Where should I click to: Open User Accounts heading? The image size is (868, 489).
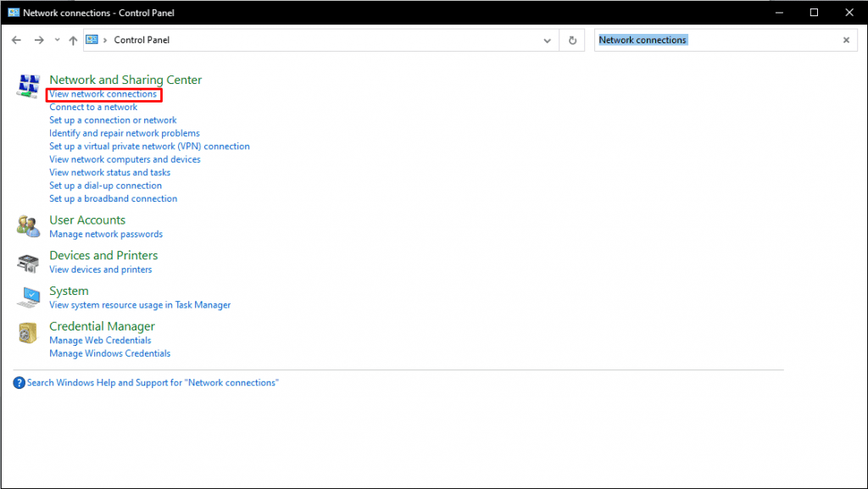click(x=87, y=220)
